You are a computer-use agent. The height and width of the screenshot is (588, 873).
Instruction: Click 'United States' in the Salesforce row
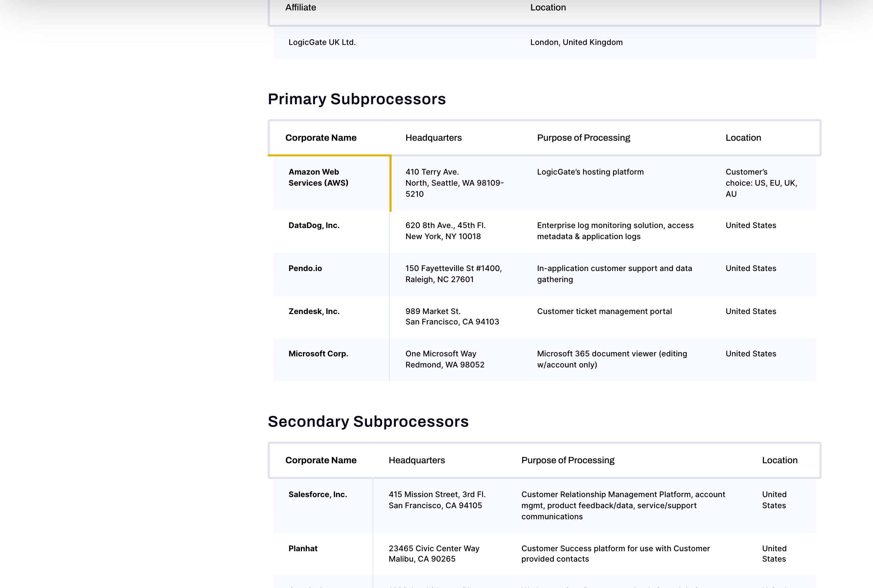[774, 500]
